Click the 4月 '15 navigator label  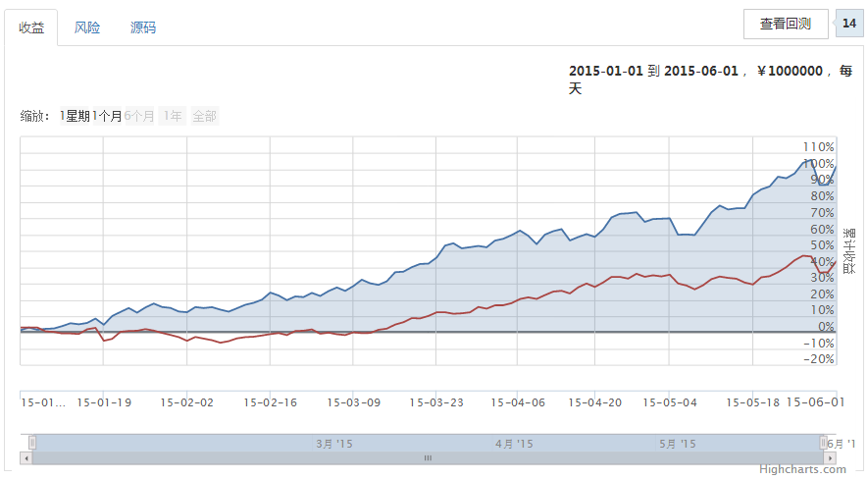coord(514,444)
